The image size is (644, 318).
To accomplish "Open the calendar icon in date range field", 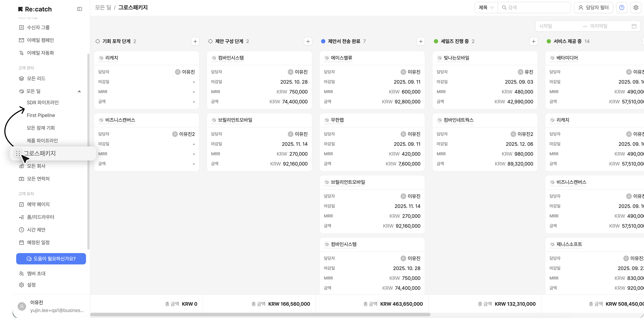I will (x=634, y=26).
